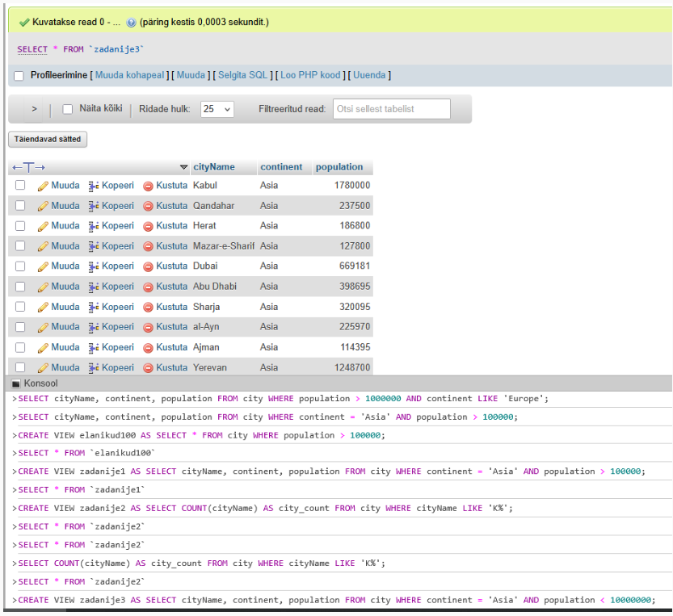The width and height of the screenshot is (673, 616).
Task: Click the pencil edit icon for Yerevan row
Action: [43, 368]
